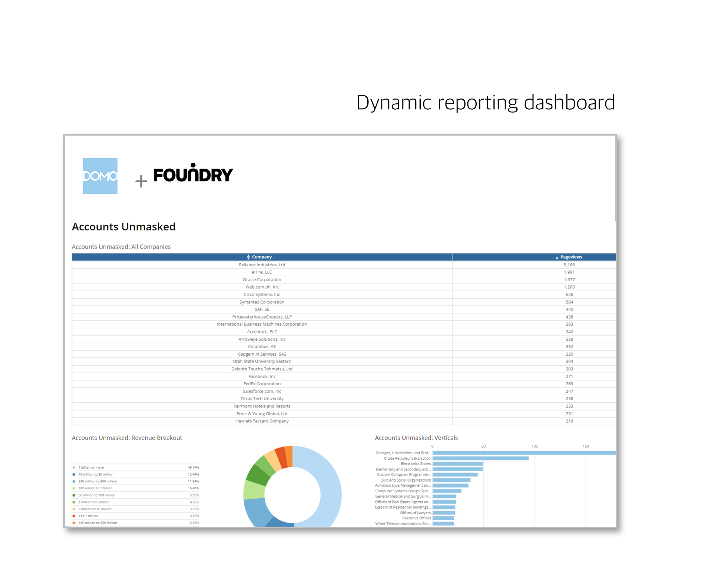Viewport: 728px width, 575px height.
Task: Click Oracle Corporation in table
Action: click(x=262, y=280)
